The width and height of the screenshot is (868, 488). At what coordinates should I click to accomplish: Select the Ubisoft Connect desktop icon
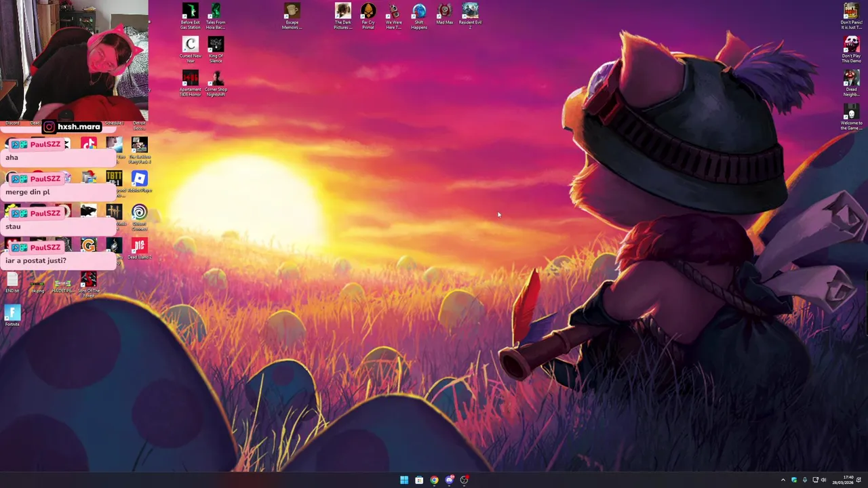[x=139, y=217]
